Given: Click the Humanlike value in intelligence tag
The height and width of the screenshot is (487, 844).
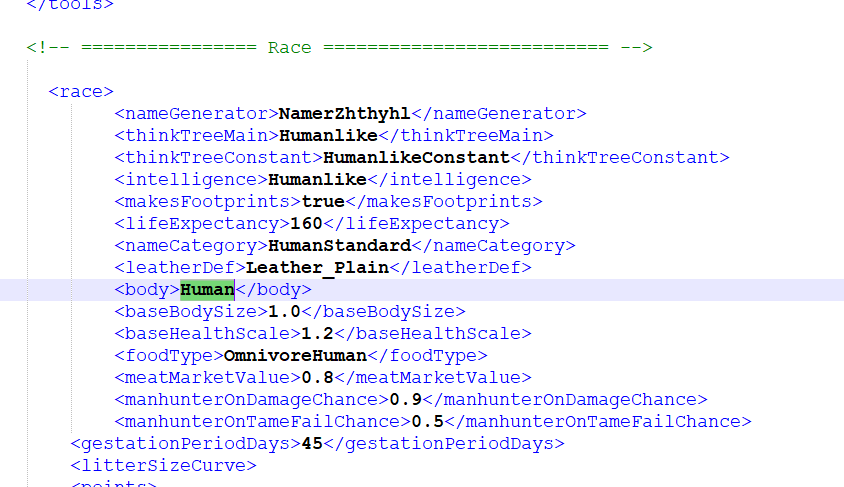Looking at the screenshot, I should pos(317,180).
